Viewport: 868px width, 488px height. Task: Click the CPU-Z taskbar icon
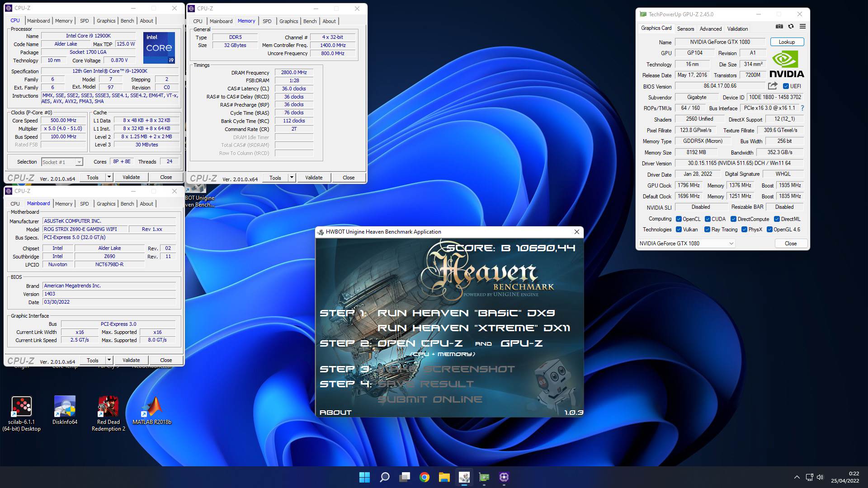tap(504, 477)
